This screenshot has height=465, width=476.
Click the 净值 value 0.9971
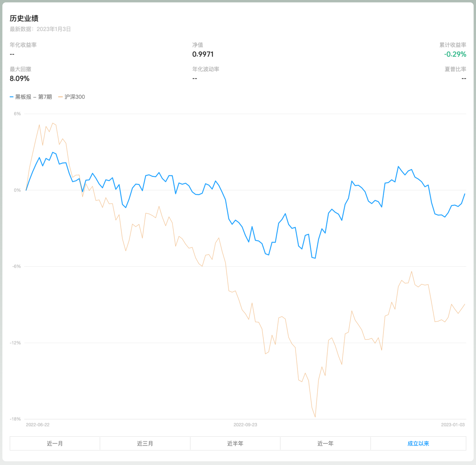(203, 54)
